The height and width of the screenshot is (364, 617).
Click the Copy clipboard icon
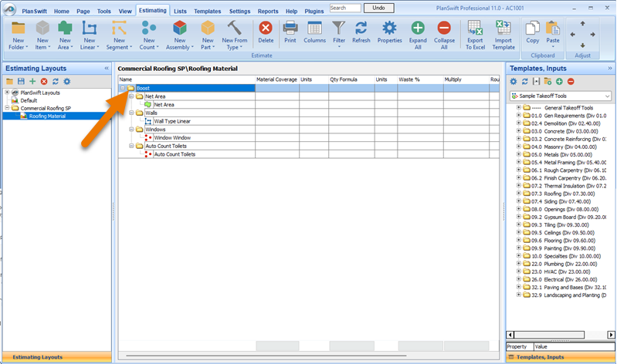pos(532,29)
